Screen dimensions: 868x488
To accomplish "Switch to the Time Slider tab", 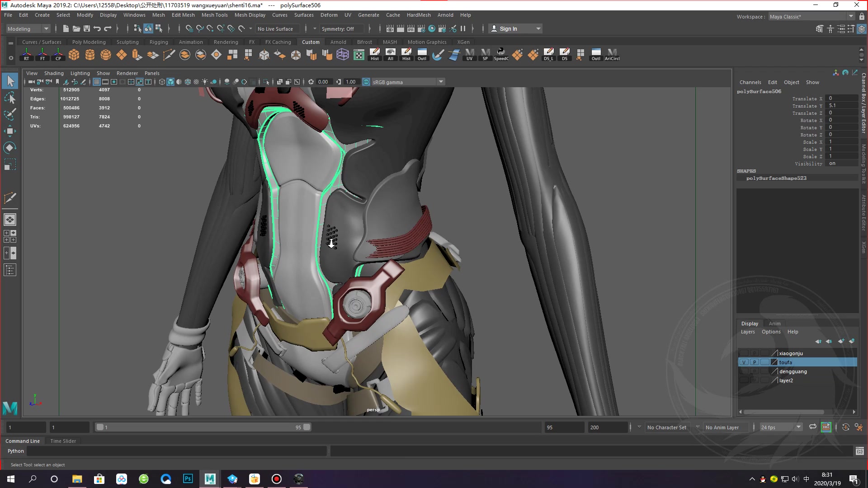I will coord(63,441).
